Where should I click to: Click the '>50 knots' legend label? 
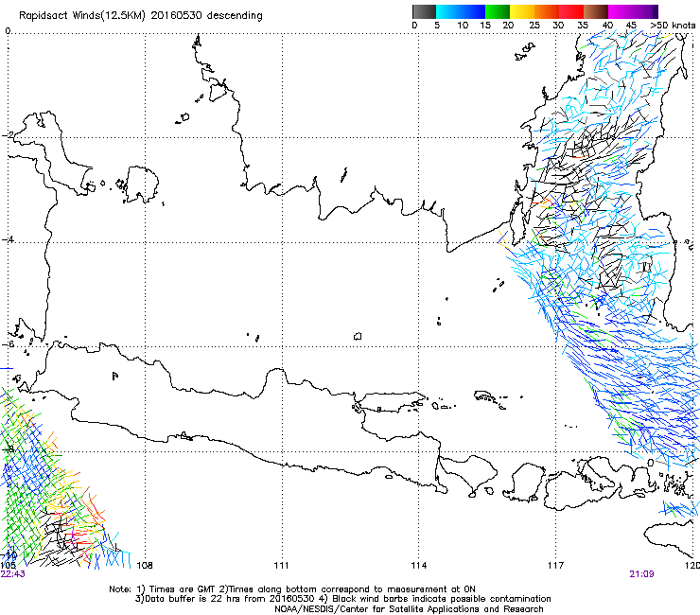(673, 26)
